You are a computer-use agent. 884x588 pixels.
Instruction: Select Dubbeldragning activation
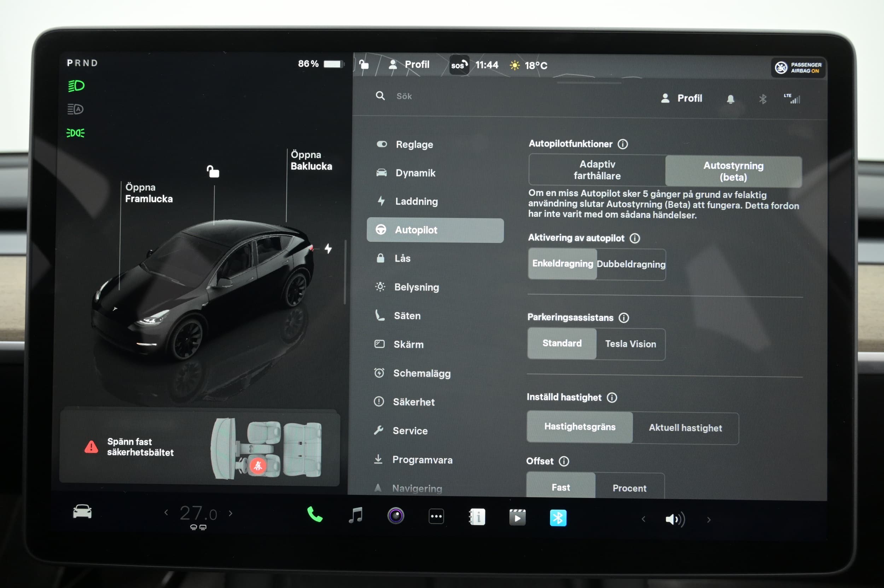tap(631, 264)
